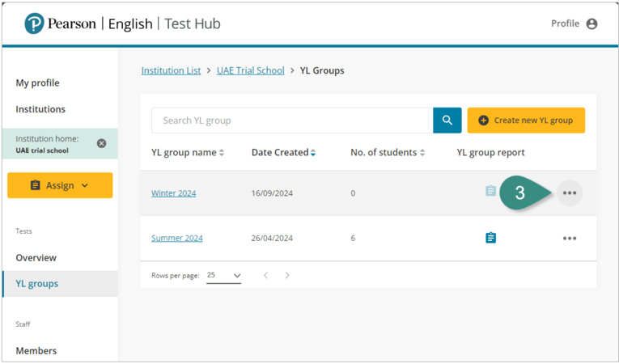
Task: Click the magnifier search button
Action: [447, 121]
